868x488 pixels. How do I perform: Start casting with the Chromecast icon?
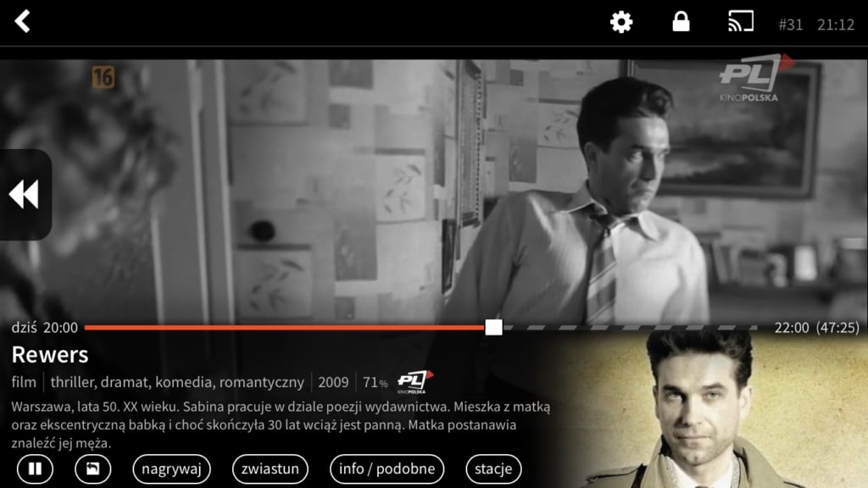(739, 22)
